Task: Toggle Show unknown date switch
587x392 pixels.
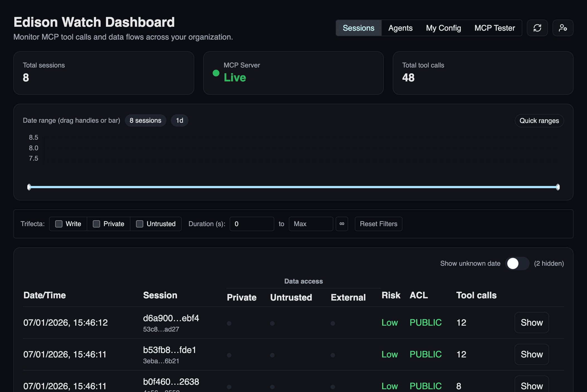Action: [x=517, y=263]
